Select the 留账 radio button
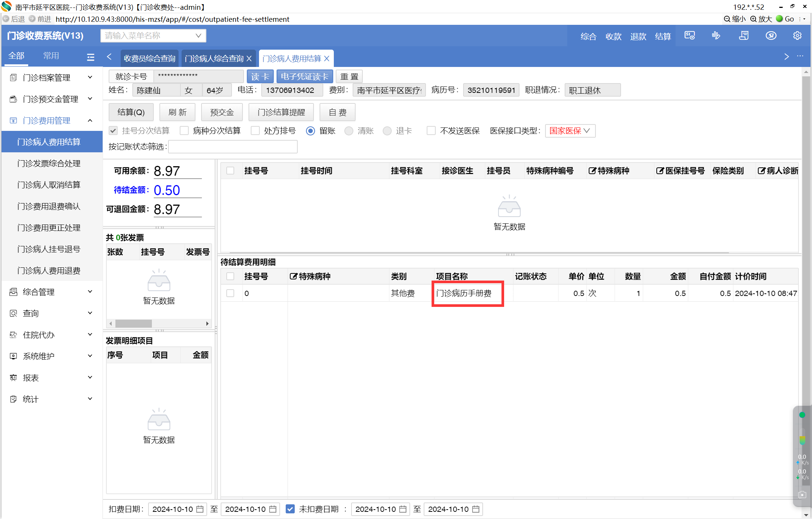This screenshot has height=519, width=812. click(311, 131)
